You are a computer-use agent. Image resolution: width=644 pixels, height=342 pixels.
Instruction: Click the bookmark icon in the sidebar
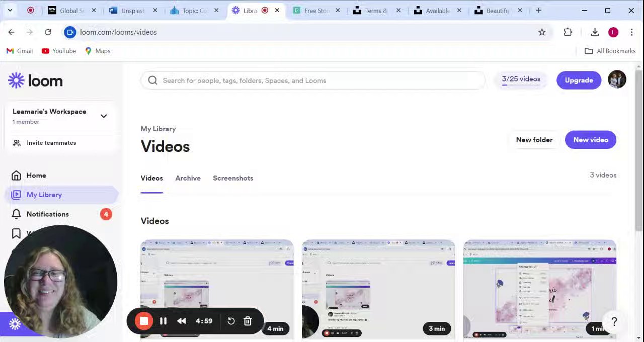click(x=17, y=233)
